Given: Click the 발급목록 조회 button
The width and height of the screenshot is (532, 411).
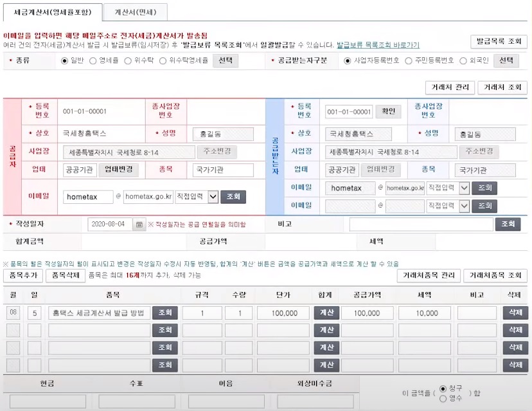Looking at the screenshot, I should [x=501, y=41].
